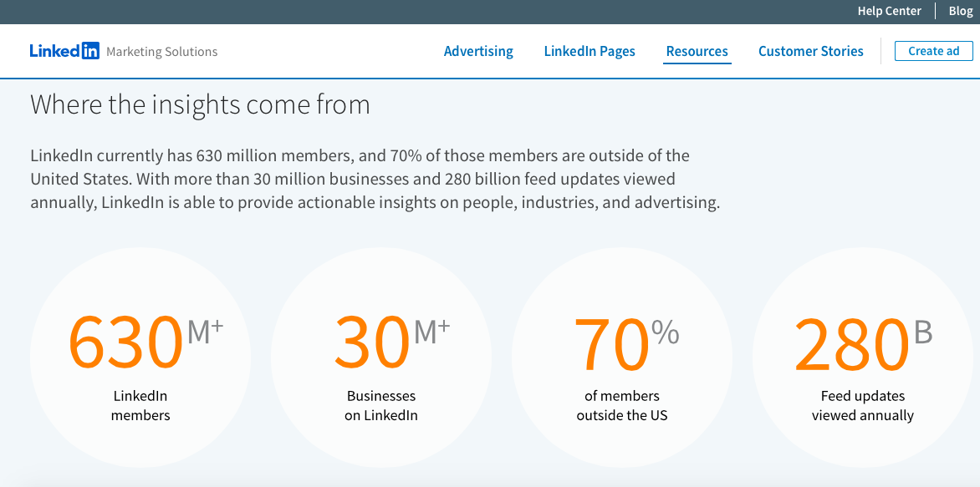Select the 'LinkedIn members' caption

140,406
